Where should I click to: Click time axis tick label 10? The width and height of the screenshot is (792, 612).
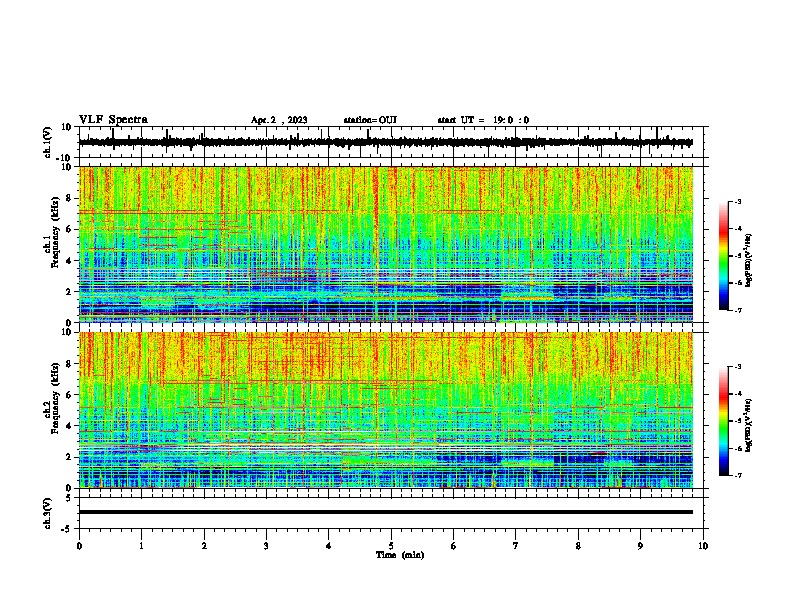[x=703, y=546]
